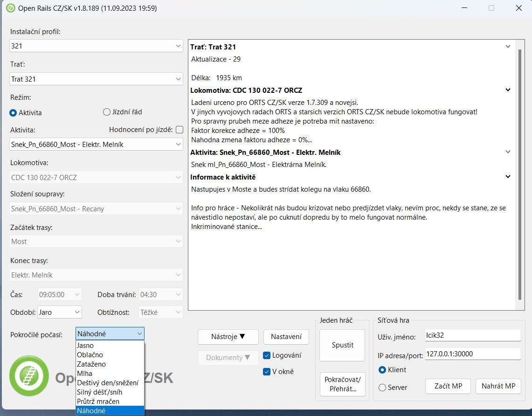
Task: Enable Hodnocení po jízdě checkbox
Action: coord(180,130)
